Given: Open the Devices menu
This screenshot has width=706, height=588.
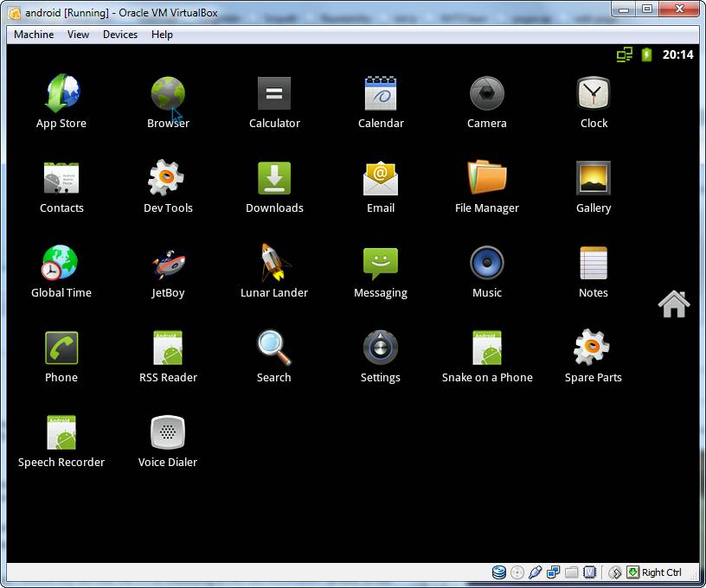Looking at the screenshot, I should [x=120, y=35].
